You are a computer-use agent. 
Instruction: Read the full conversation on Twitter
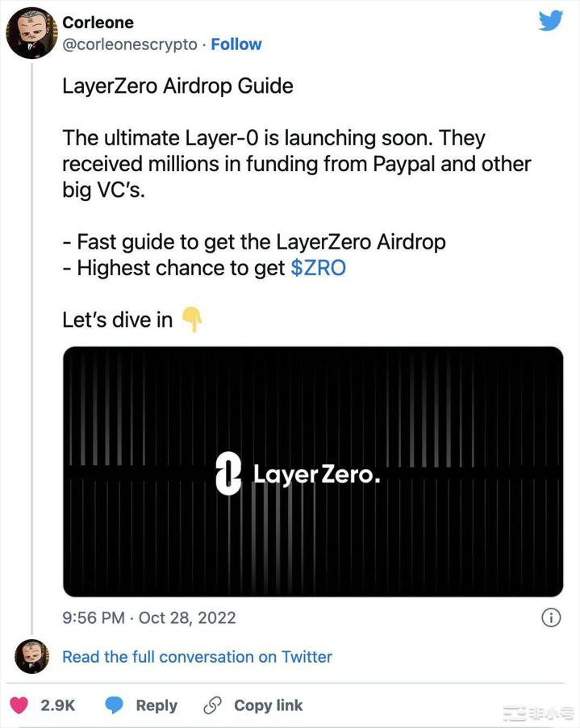pos(197,657)
